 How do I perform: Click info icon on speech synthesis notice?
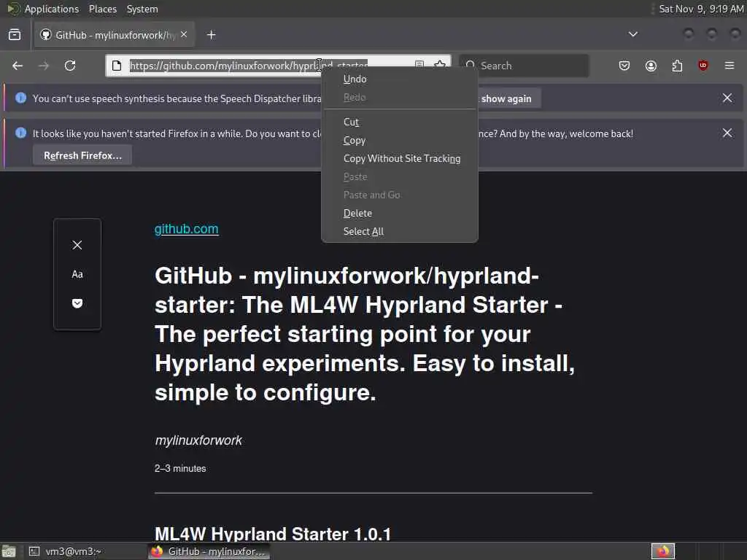pos(20,98)
